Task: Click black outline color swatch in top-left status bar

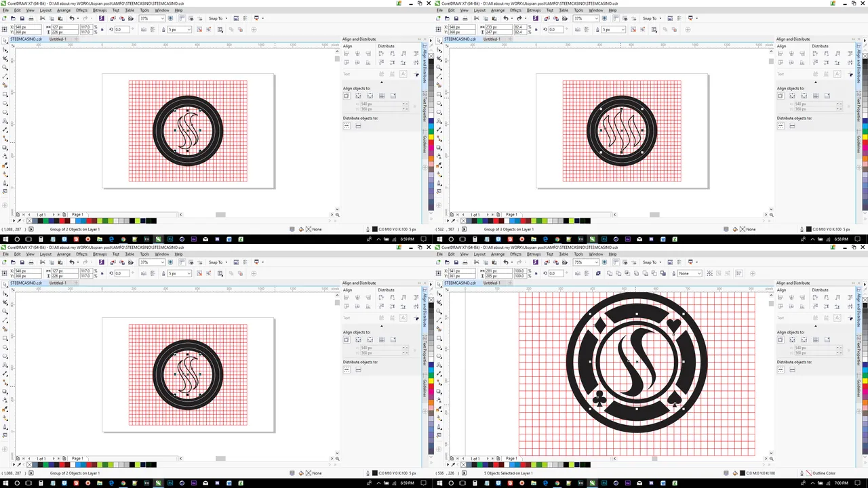Action: 374,229
